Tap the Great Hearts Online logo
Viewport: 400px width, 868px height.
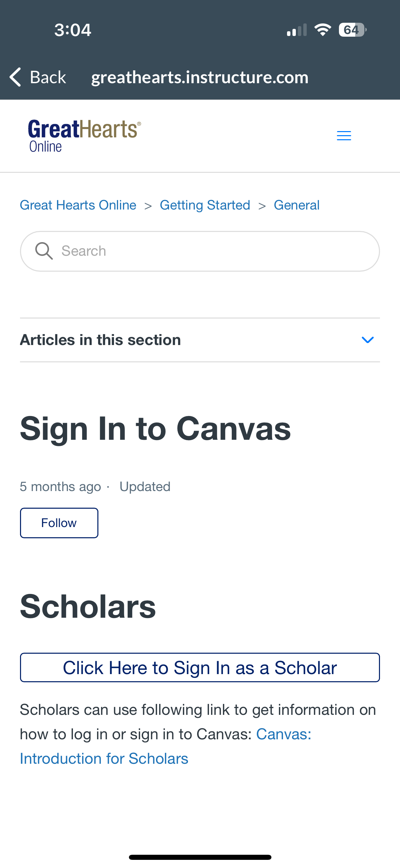pyautogui.click(x=84, y=135)
